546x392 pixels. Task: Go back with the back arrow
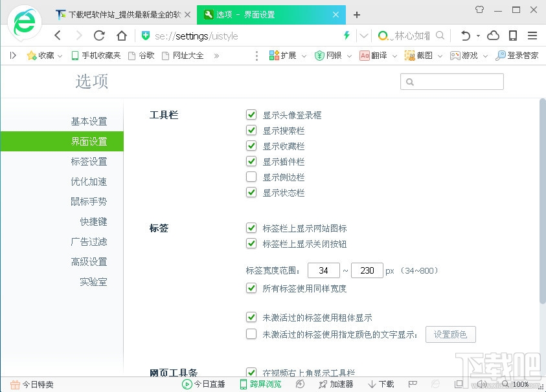tap(58, 36)
